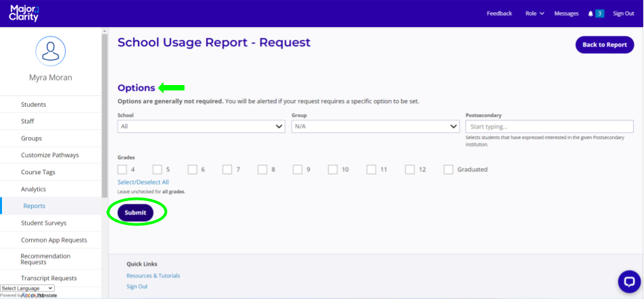Enable the grade 9 checkbox
The image size is (644, 299).
tap(297, 169)
